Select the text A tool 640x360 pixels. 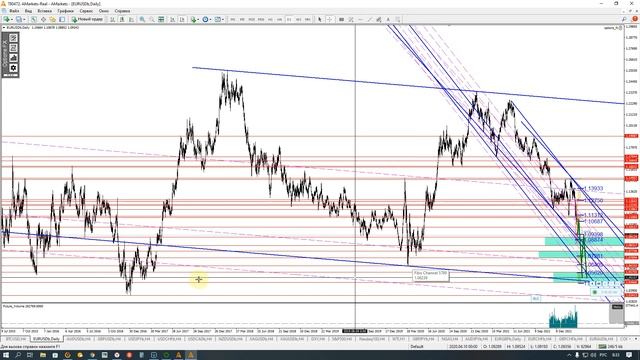point(388,19)
